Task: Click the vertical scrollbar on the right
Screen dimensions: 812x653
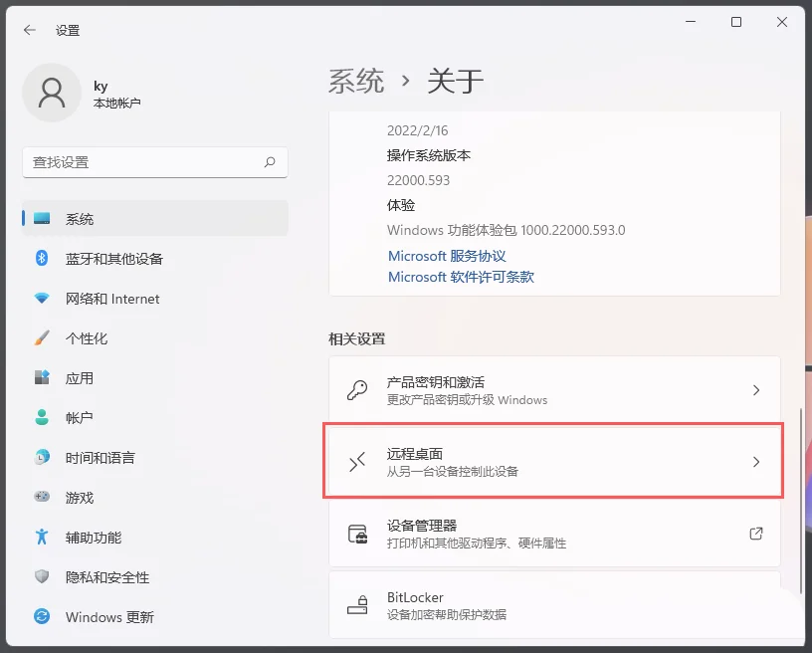Action: [802, 502]
